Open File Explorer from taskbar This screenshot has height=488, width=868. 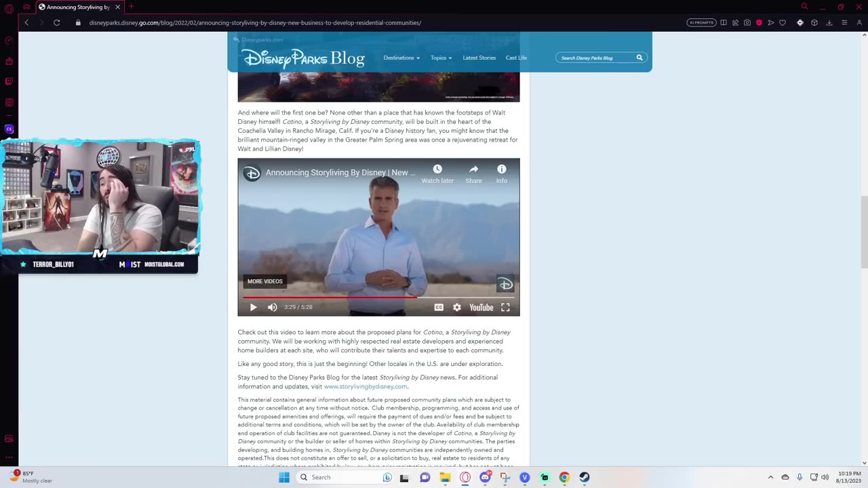[x=445, y=477]
